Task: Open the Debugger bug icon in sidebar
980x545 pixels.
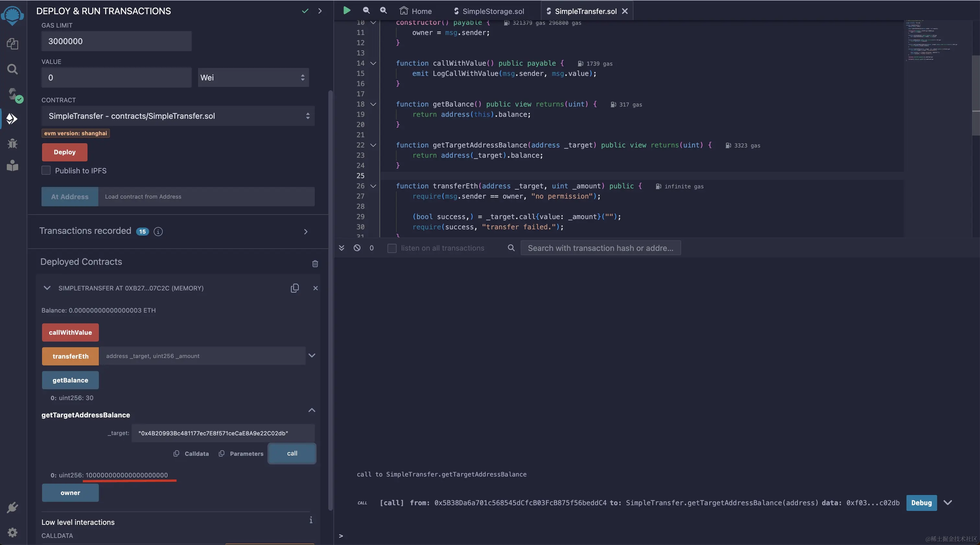Action: (x=13, y=144)
